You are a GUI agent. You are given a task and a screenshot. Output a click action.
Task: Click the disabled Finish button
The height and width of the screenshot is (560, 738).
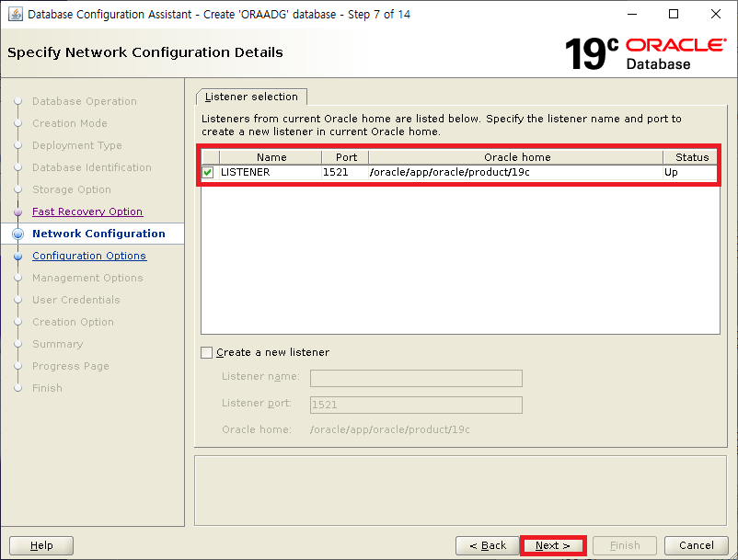[625, 545]
